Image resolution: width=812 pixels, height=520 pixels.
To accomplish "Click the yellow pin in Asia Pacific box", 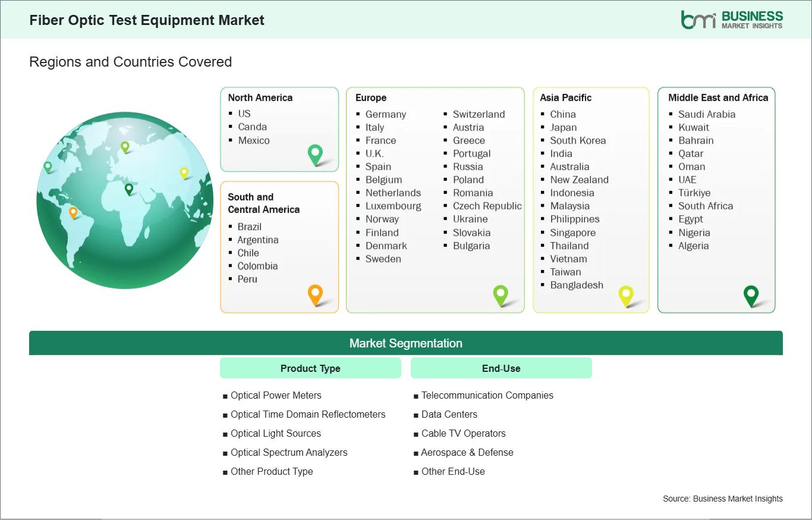I will tap(626, 295).
